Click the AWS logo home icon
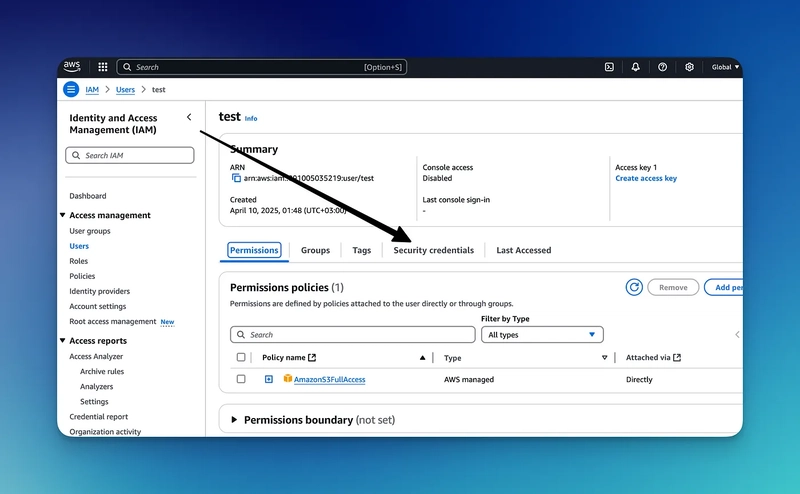Image resolution: width=800 pixels, height=494 pixels. [x=72, y=66]
